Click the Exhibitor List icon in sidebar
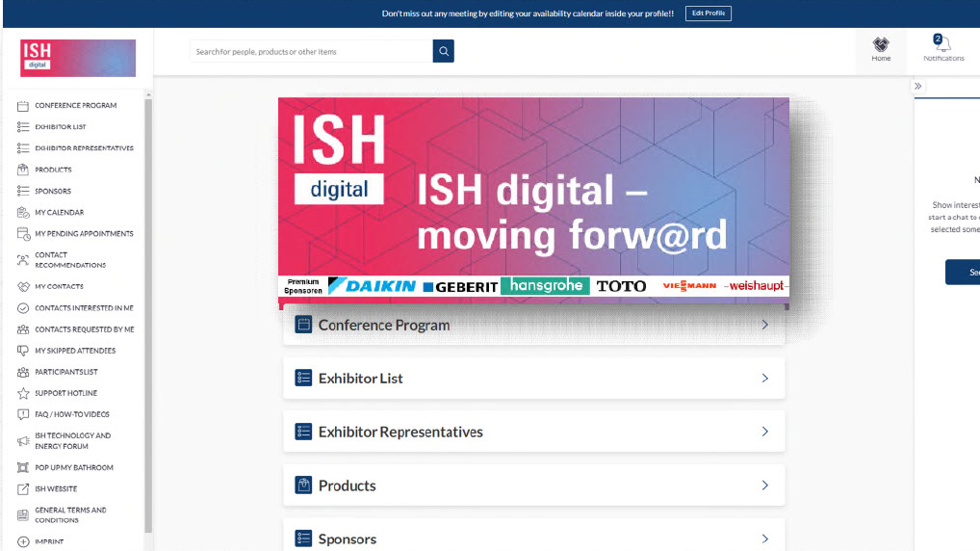980x551 pixels. (x=23, y=127)
